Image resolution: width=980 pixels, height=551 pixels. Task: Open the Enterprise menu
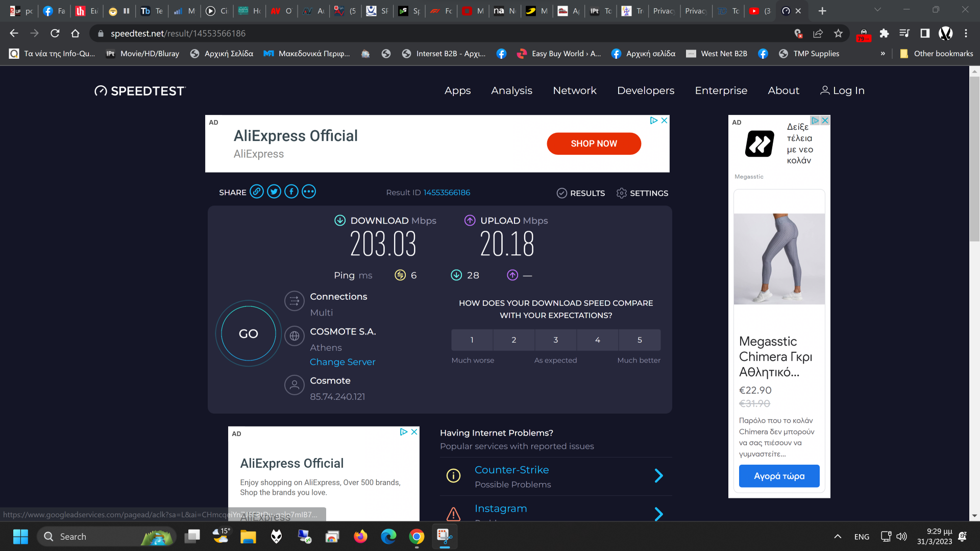pyautogui.click(x=721, y=91)
